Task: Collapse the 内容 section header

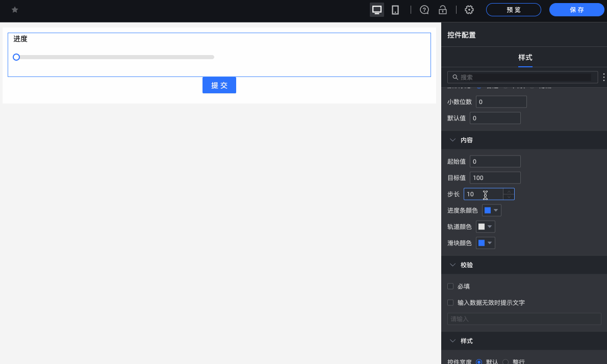Action: pos(452,140)
